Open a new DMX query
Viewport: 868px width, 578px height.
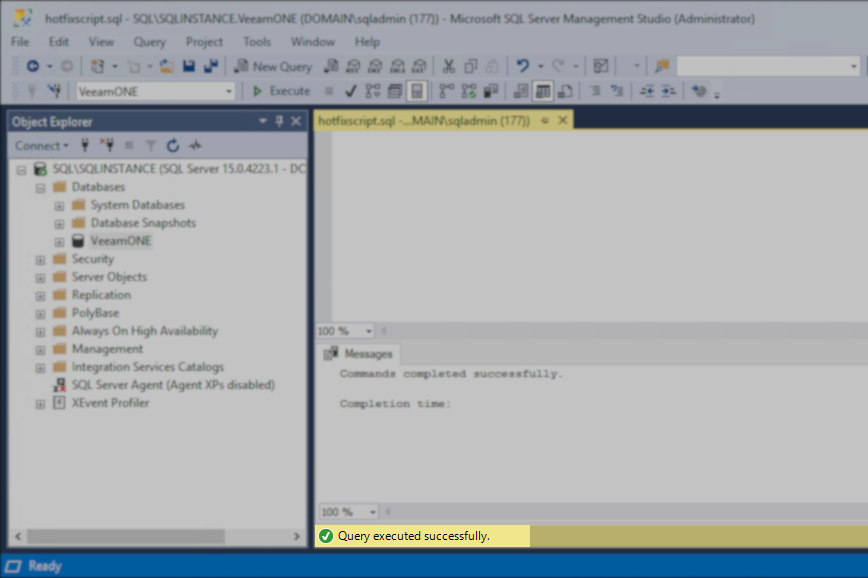(x=375, y=66)
